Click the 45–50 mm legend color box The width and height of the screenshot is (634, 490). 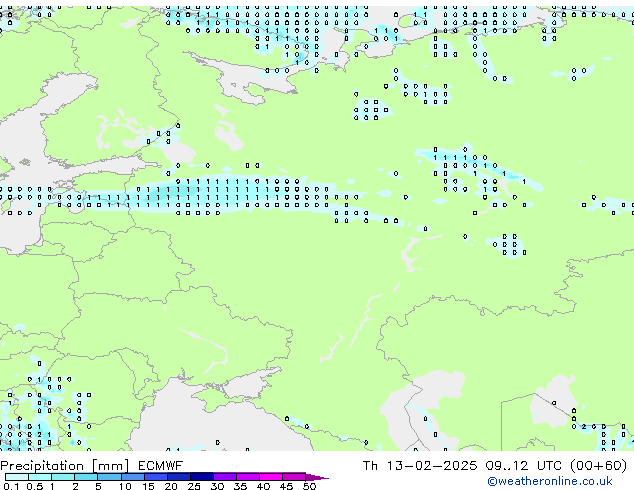click(x=294, y=477)
